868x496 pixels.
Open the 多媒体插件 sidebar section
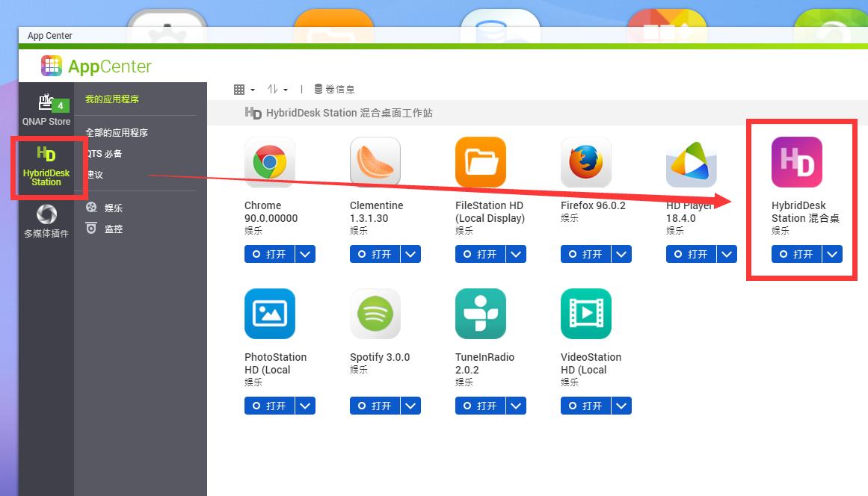(46, 221)
